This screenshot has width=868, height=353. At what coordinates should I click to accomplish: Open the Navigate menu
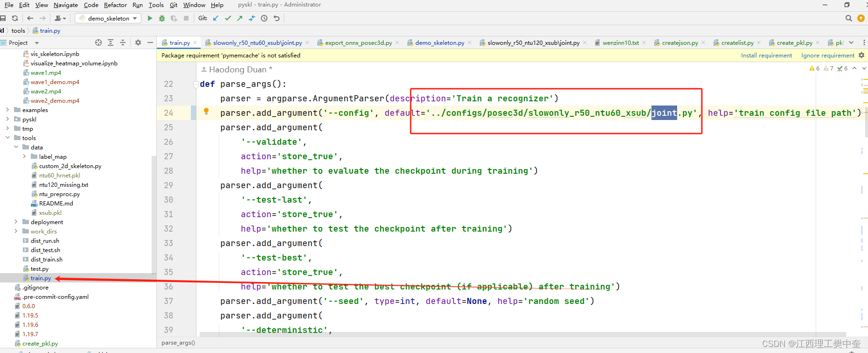click(65, 5)
